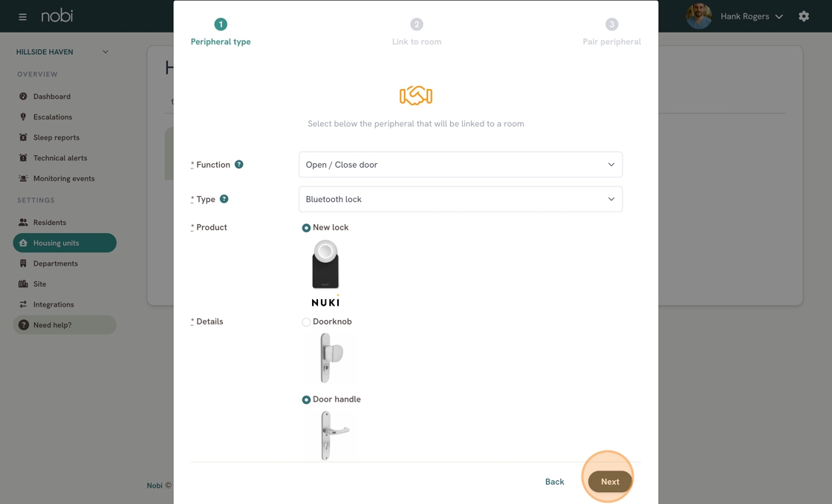
Task: Click the Function help question mark icon
Action: 238,164
